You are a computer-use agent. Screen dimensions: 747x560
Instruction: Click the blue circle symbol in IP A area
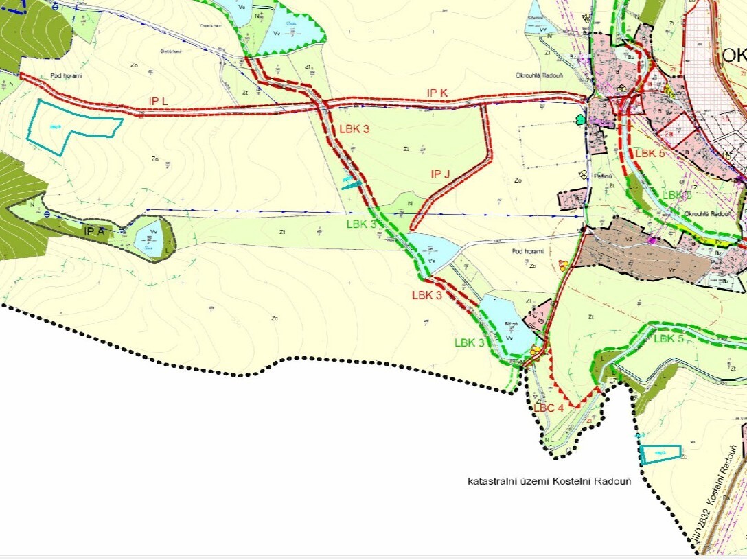[46, 215]
